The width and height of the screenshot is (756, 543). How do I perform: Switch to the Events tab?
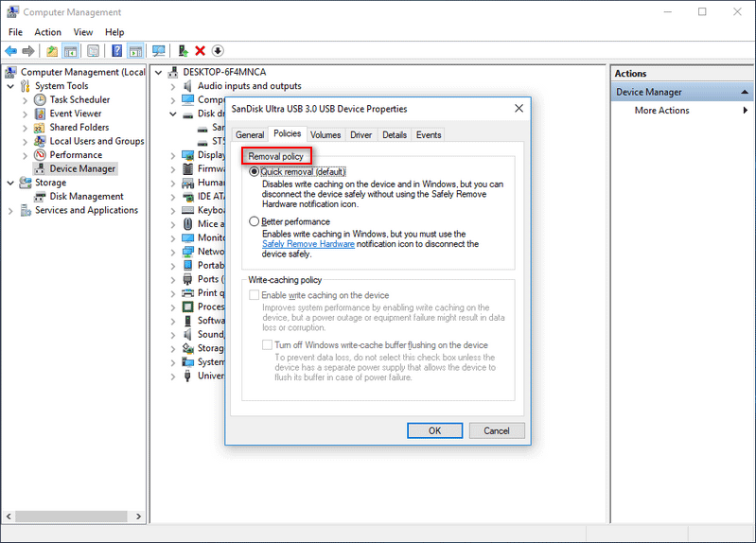pyautogui.click(x=429, y=135)
